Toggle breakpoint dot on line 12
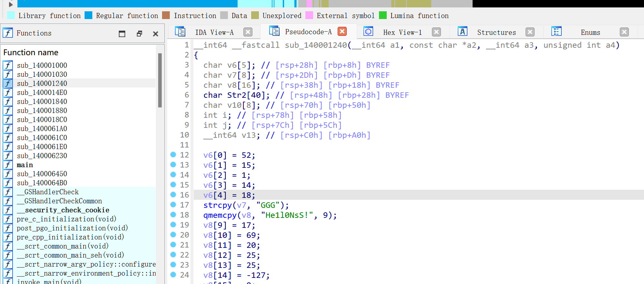Image resolution: width=644 pixels, height=284 pixels. tap(173, 155)
